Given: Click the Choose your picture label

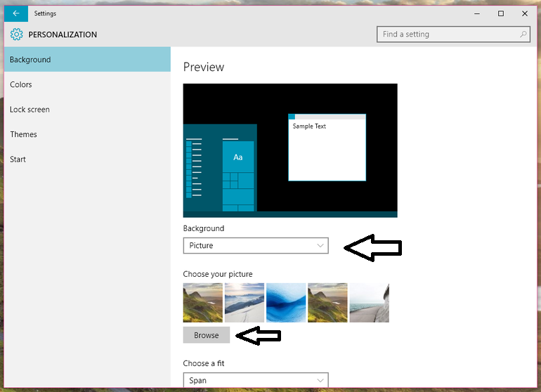Looking at the screenshot, I should pos(218,274).
